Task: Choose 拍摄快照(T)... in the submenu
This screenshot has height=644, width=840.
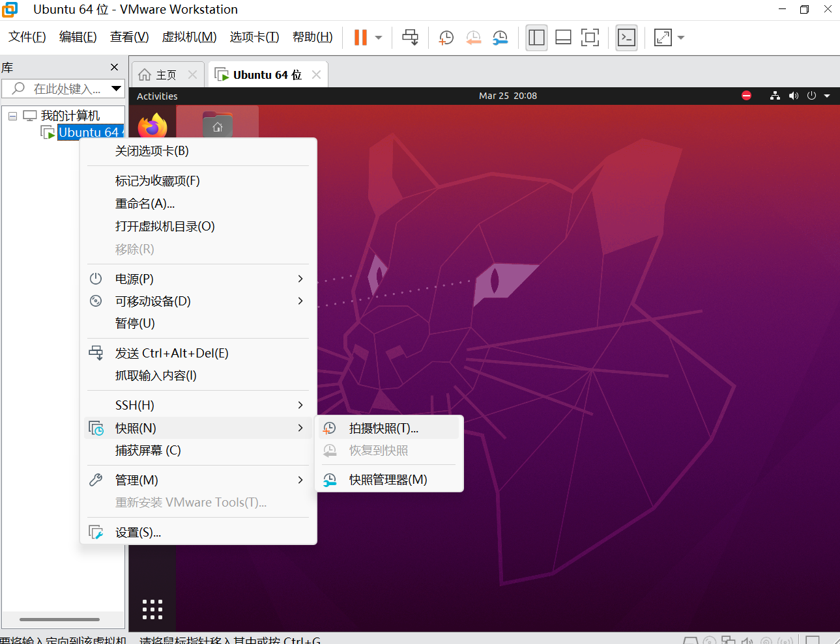Action: 389,428
